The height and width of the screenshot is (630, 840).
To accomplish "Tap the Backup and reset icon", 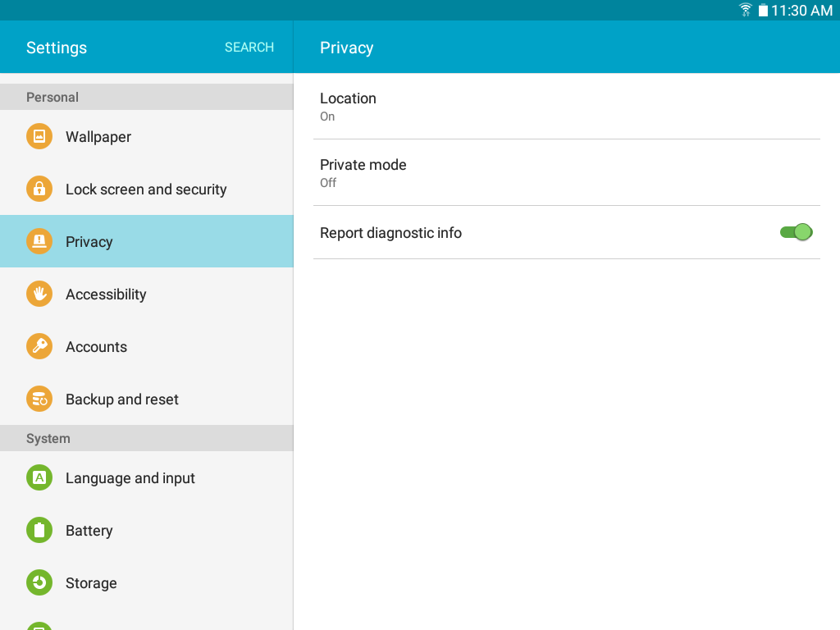I will (39, 399).
